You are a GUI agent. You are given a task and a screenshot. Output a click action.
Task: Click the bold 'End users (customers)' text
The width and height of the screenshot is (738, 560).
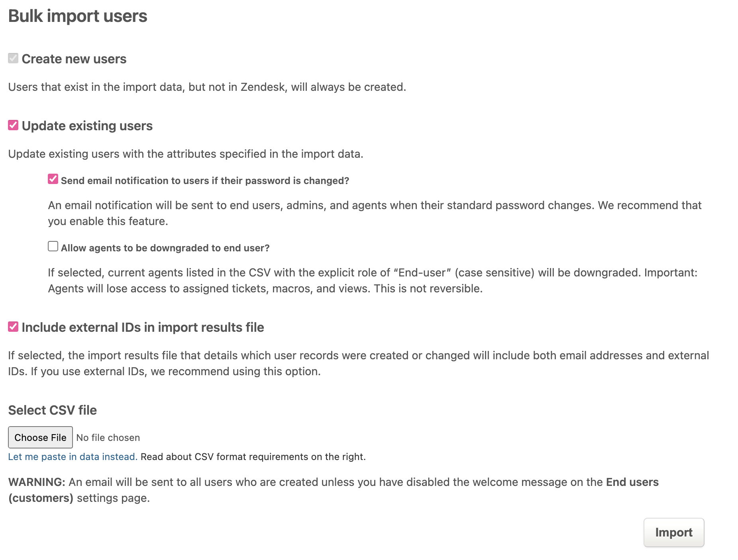click(x=632, y=482)
